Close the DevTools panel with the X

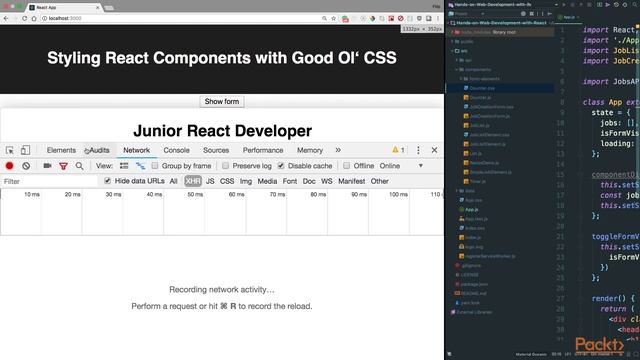[x=434, y=150]
